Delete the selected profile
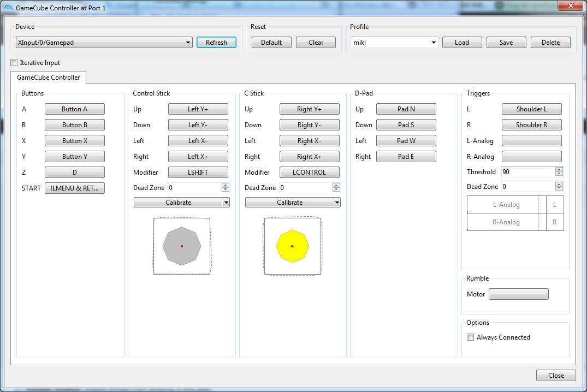The image size is (587, 392). (x=550, y=42)
